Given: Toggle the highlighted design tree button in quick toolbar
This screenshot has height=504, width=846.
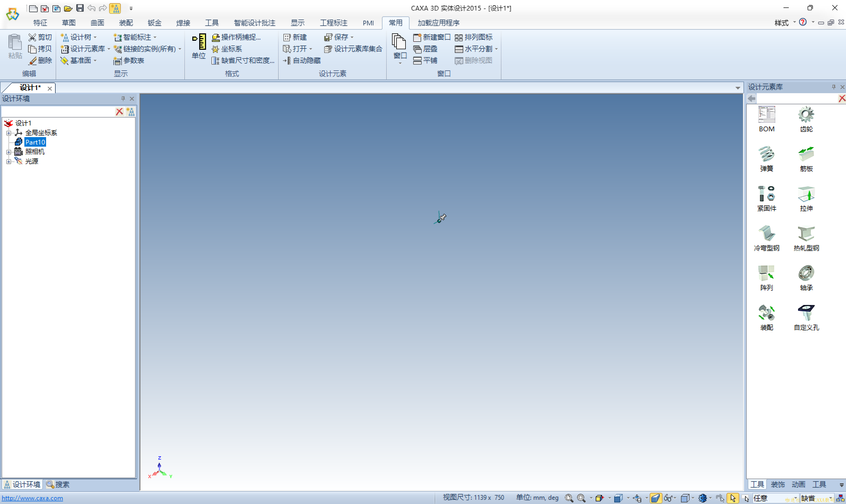Looking at the screenshot, I should coord(115,8).
